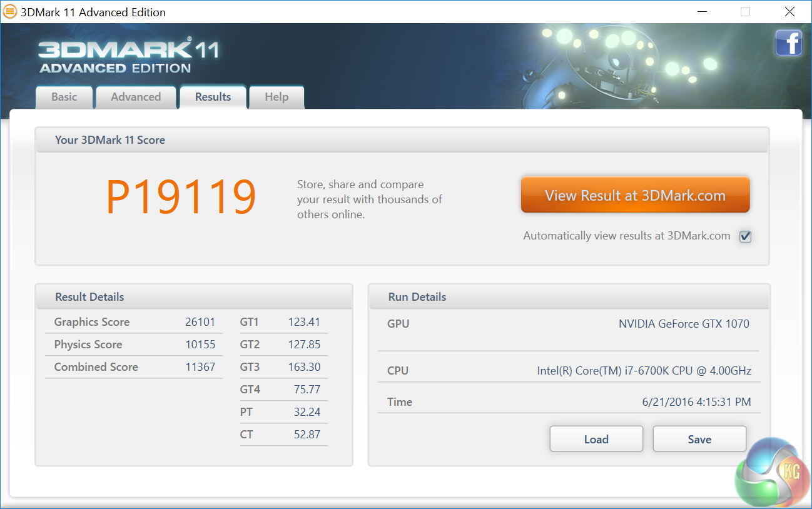Click the 3DMark 11 Advanced Edition logo
The height and width of the screenshot is (509, 812).
tap(128, 56)
